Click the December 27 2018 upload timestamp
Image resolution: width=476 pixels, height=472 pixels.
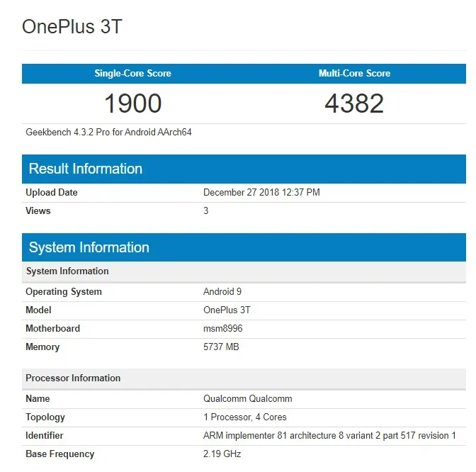pos(261,193)
